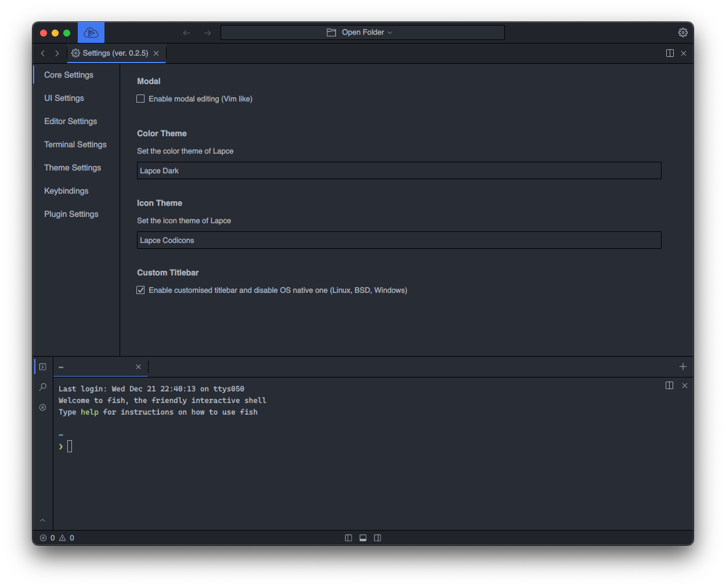Split the terminal pane

669,386
